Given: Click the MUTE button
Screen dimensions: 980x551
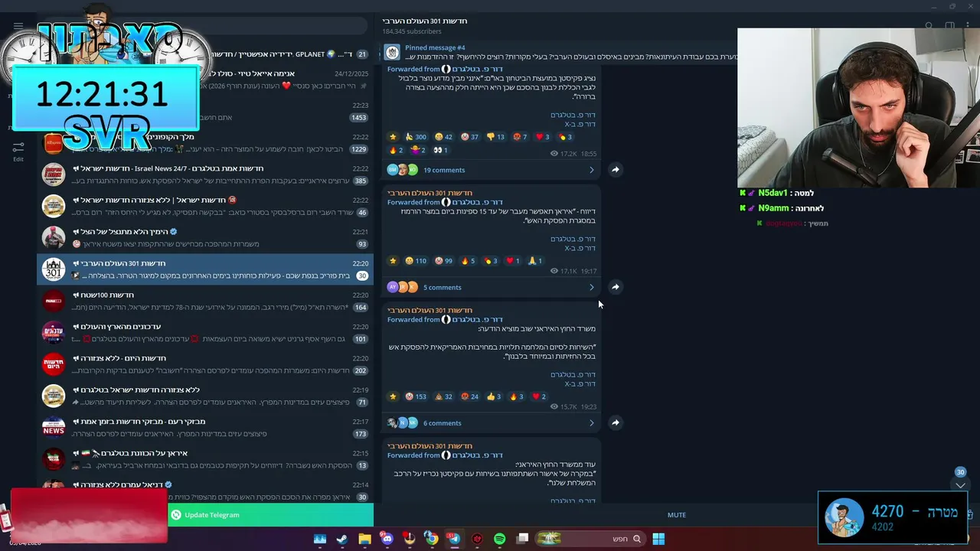Looking at the screenshot, I should click(676, 515).
